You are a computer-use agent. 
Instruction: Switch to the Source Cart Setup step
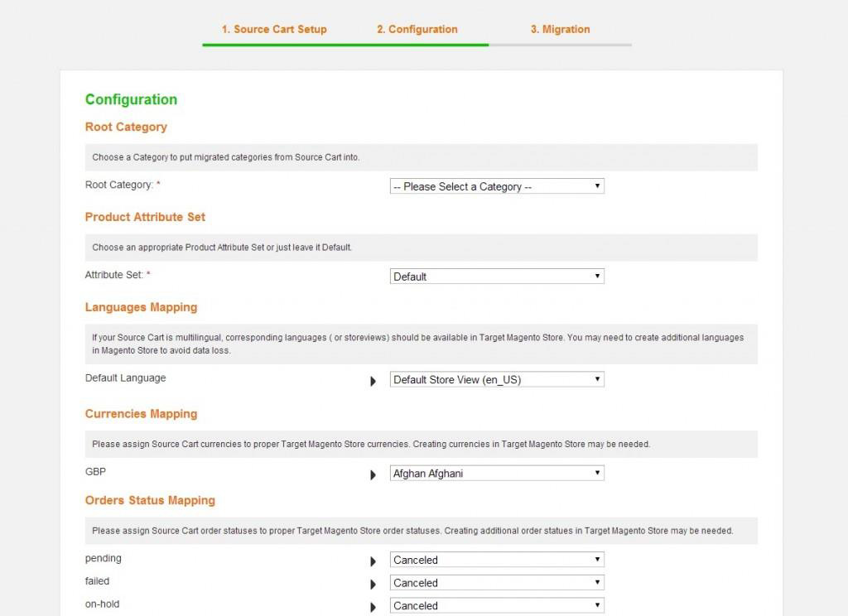[273, 29]
